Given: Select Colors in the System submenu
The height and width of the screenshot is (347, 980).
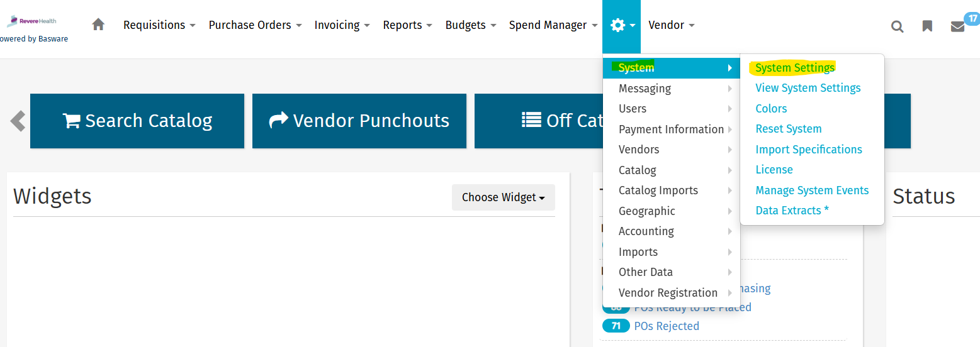Looking at the screenshot, I should click(771, 109).
